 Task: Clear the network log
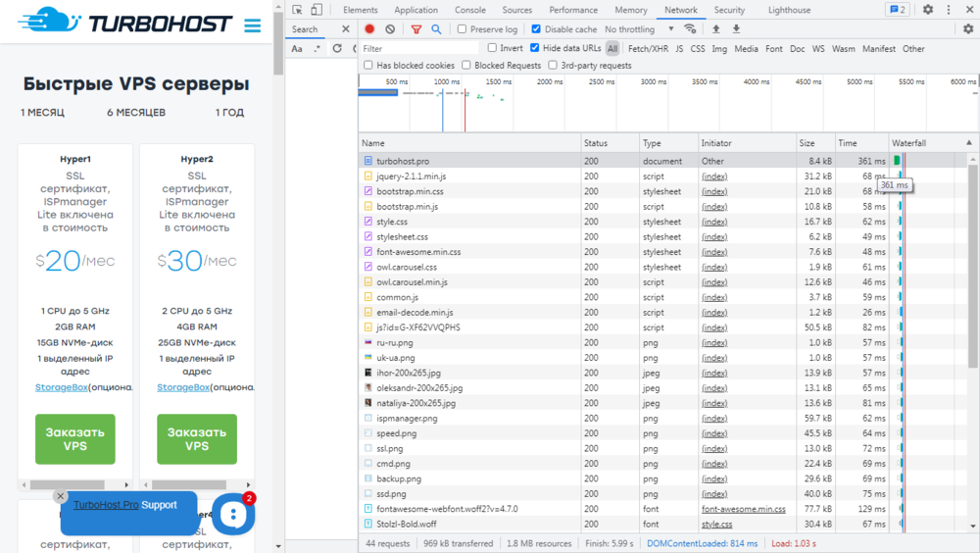pos(391,29)
